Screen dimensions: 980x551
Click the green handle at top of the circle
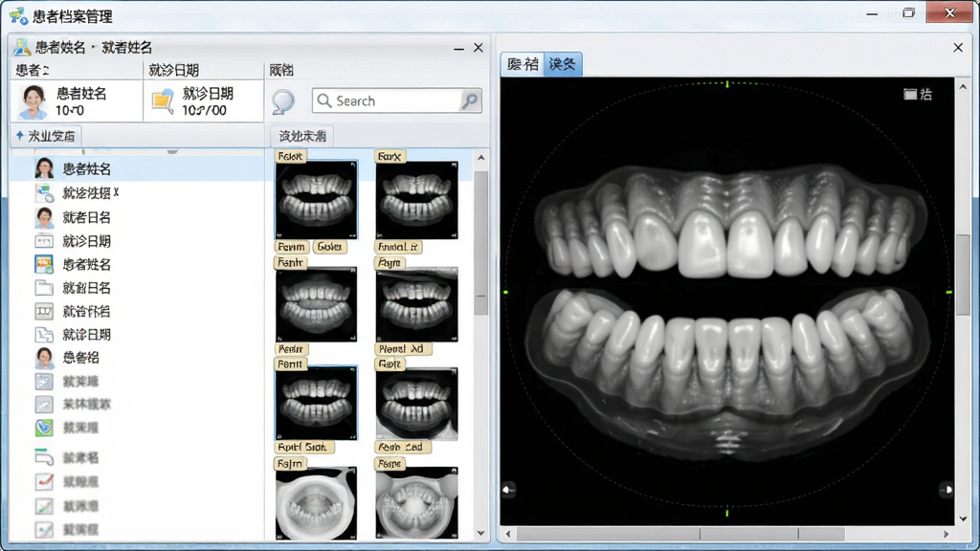click(727, 84)
